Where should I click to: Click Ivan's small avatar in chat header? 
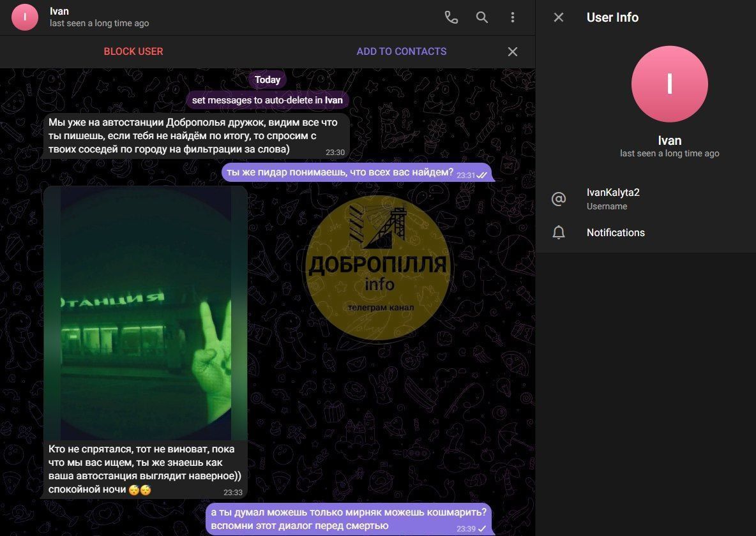pyautogui.click(x=25, y=17)
